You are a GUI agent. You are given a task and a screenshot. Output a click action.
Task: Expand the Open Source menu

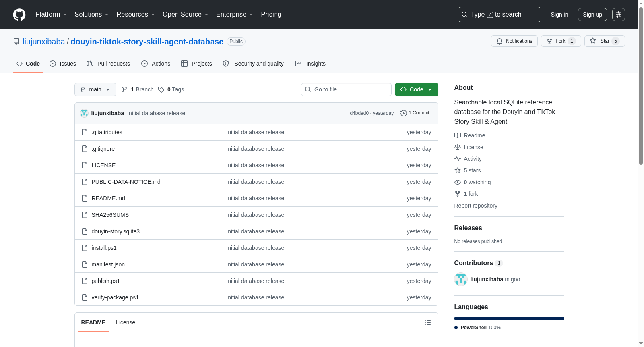[x=186, y=15]
